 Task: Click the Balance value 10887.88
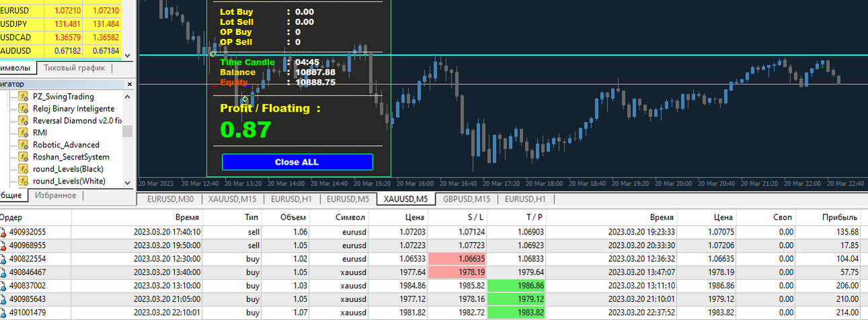pyautogui.click(x=315, y=73)
